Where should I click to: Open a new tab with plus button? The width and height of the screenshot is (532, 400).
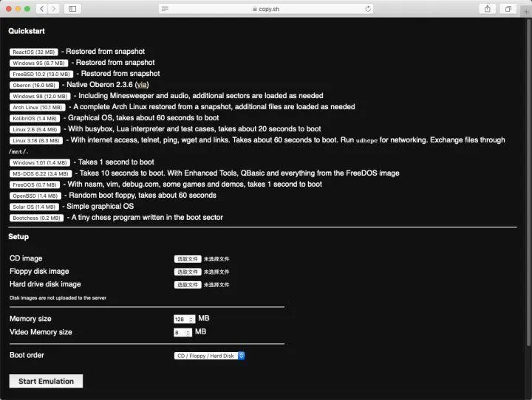coord(525,11)
